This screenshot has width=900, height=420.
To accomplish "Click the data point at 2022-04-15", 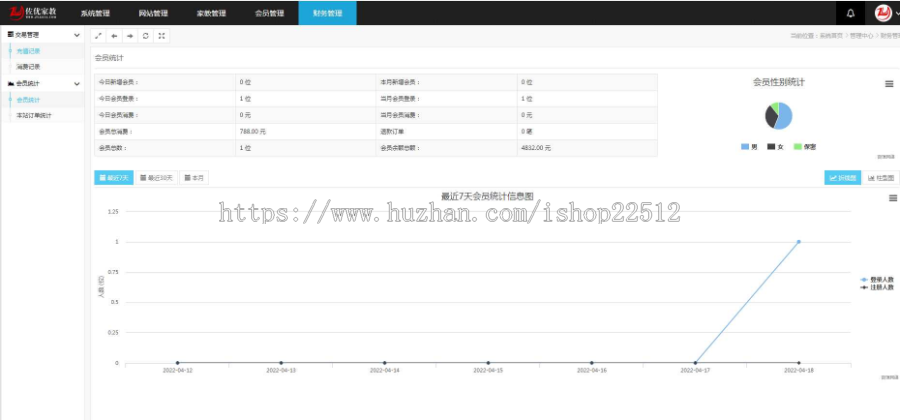I will tap(488, 363).
